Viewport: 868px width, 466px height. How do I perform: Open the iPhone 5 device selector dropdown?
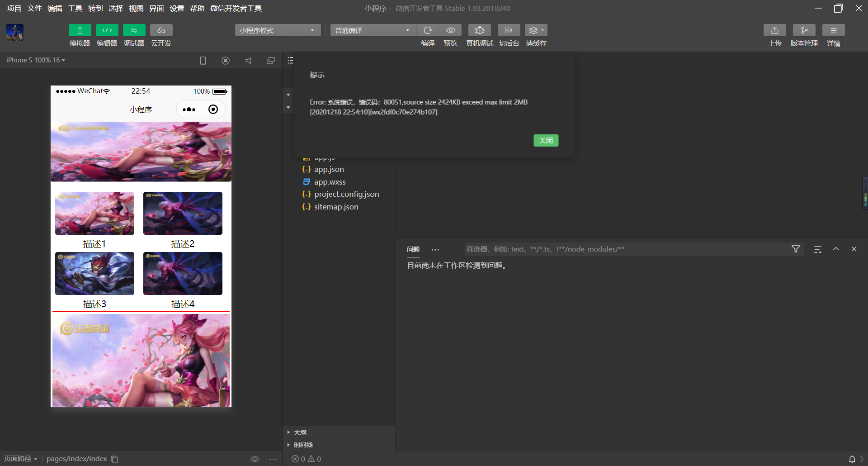36,60
